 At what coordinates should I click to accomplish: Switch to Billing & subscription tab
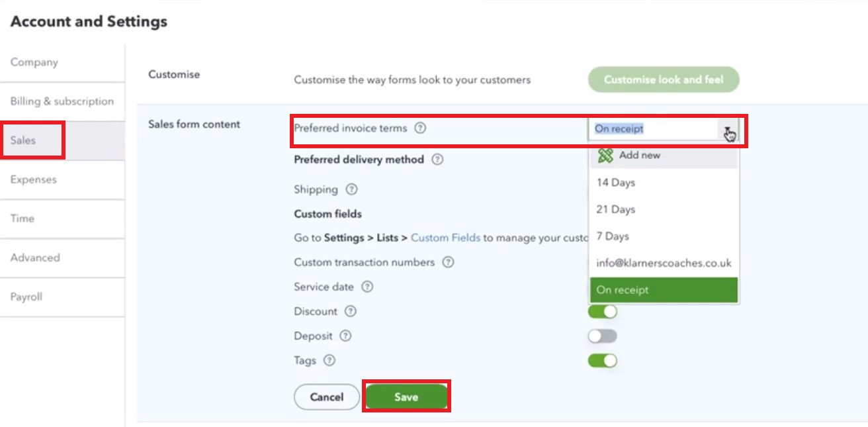62,101
